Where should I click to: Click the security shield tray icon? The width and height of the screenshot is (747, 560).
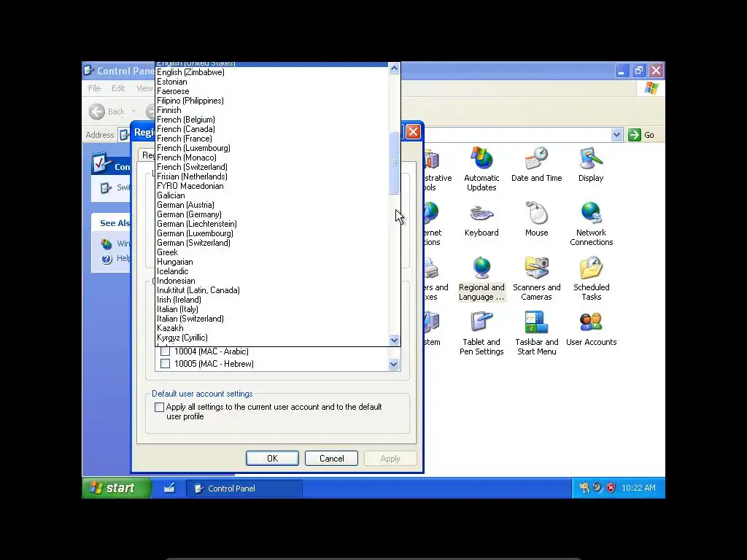point(611,488)
